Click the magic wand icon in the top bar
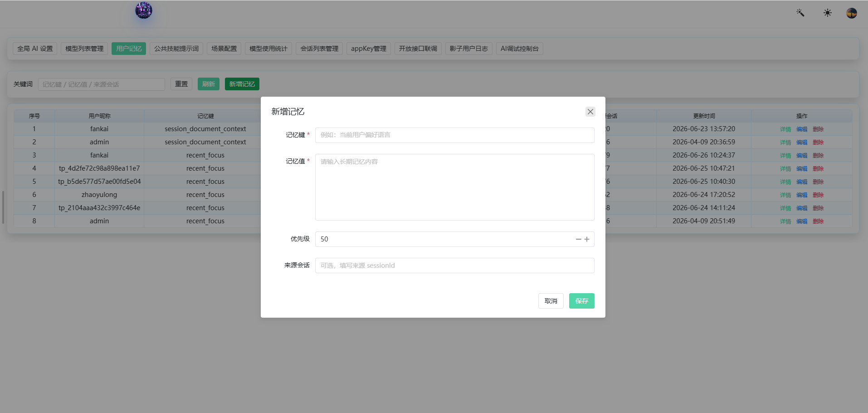The height and width of the screenshot is (413, 868). point(800,13)
